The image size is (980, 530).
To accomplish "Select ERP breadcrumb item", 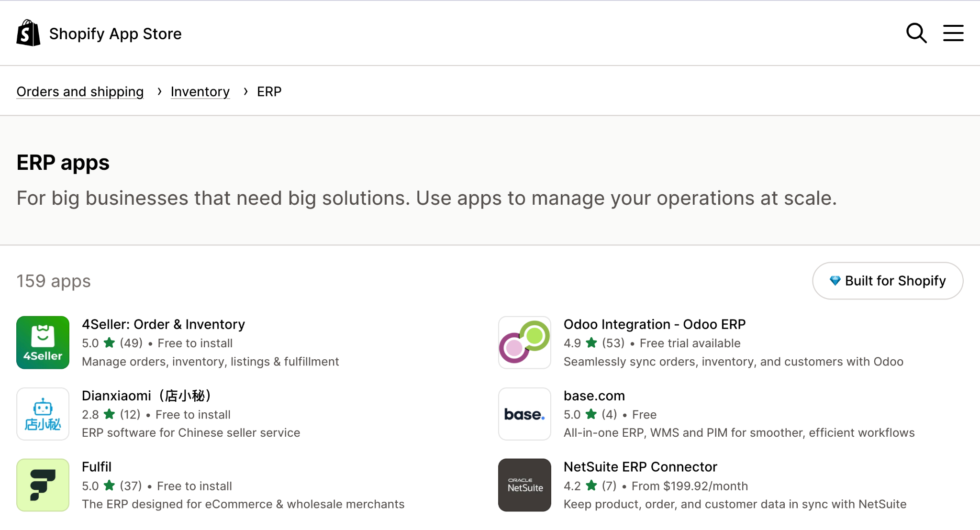I will pos(269,91).
